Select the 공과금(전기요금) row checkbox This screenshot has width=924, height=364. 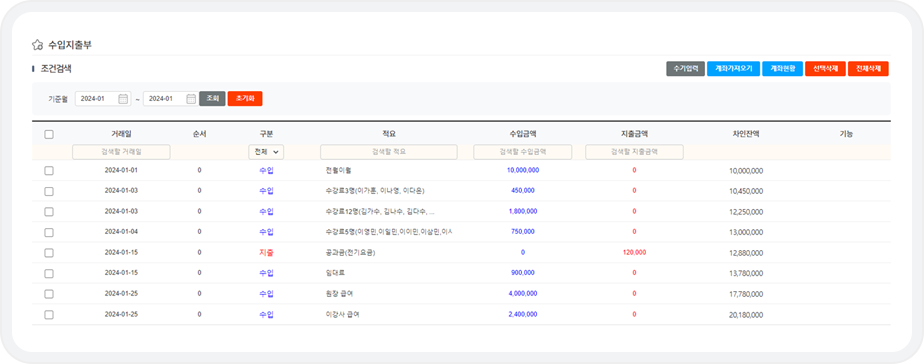pos(49,253)
